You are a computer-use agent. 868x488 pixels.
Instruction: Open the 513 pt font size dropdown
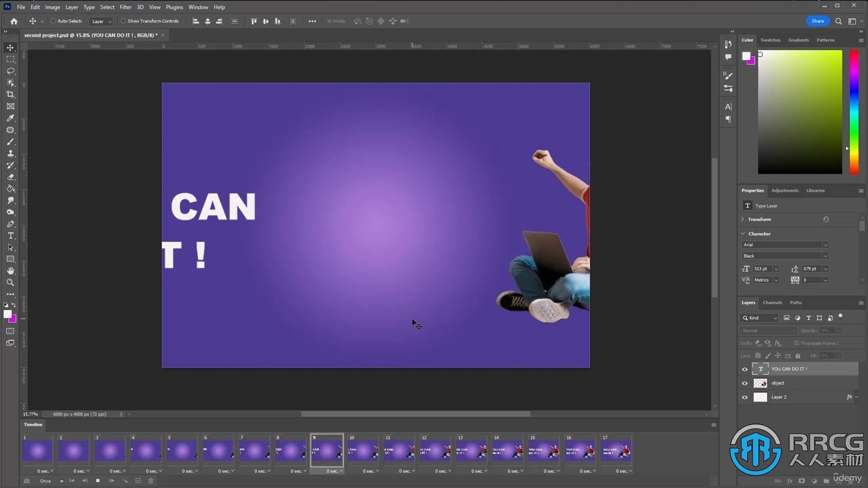(776, 269)
